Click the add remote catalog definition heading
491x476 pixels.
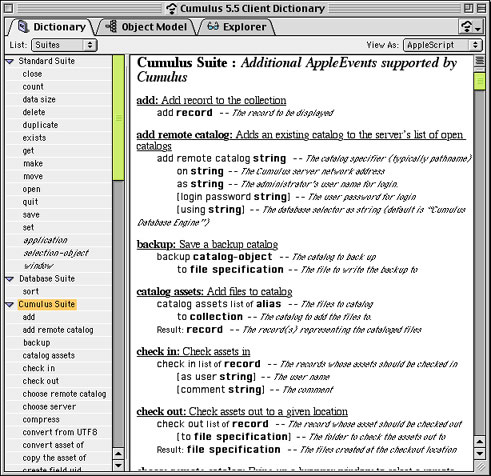(x=301, y=140)
